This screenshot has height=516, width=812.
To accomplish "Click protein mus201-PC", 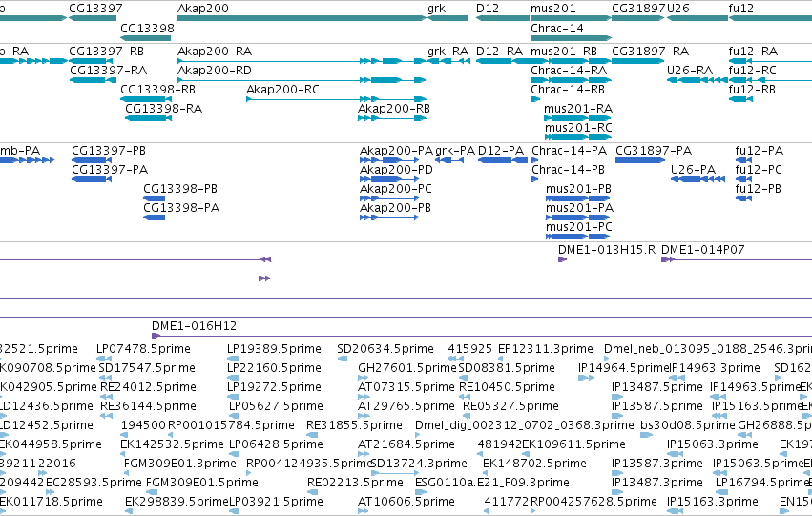I will pyautogui.click(x=578, y=237).
